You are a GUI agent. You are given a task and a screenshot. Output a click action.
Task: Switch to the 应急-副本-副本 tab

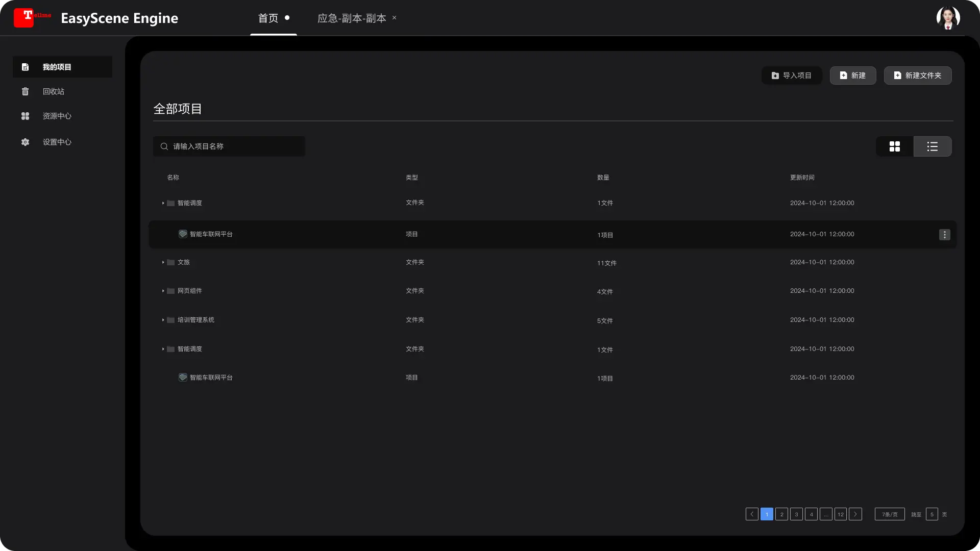352,18
